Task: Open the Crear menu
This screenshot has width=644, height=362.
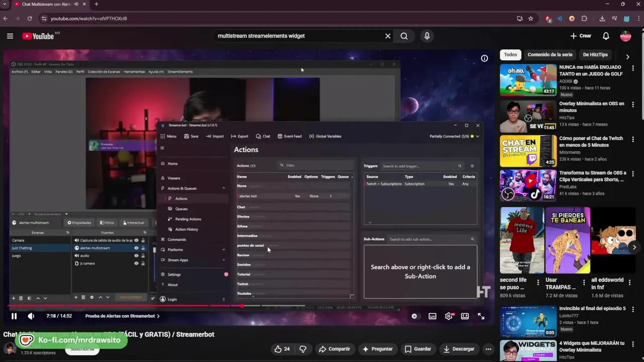Action: (x=581, y=36)
